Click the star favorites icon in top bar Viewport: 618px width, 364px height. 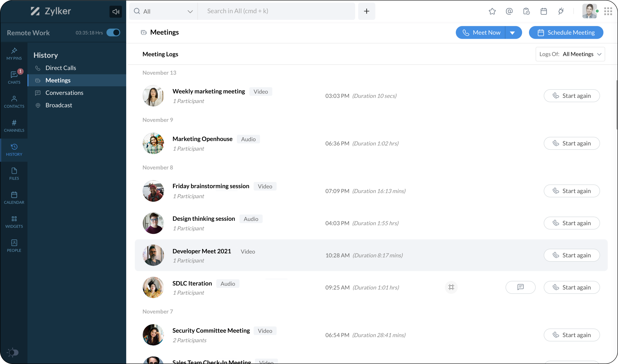point(492,11)
